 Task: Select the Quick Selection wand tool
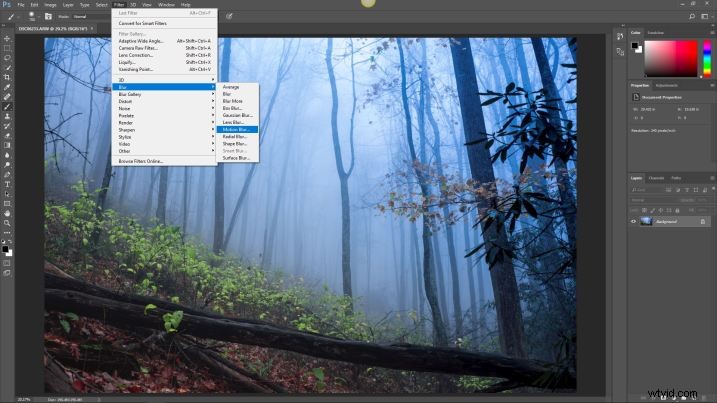pos(7,68)
